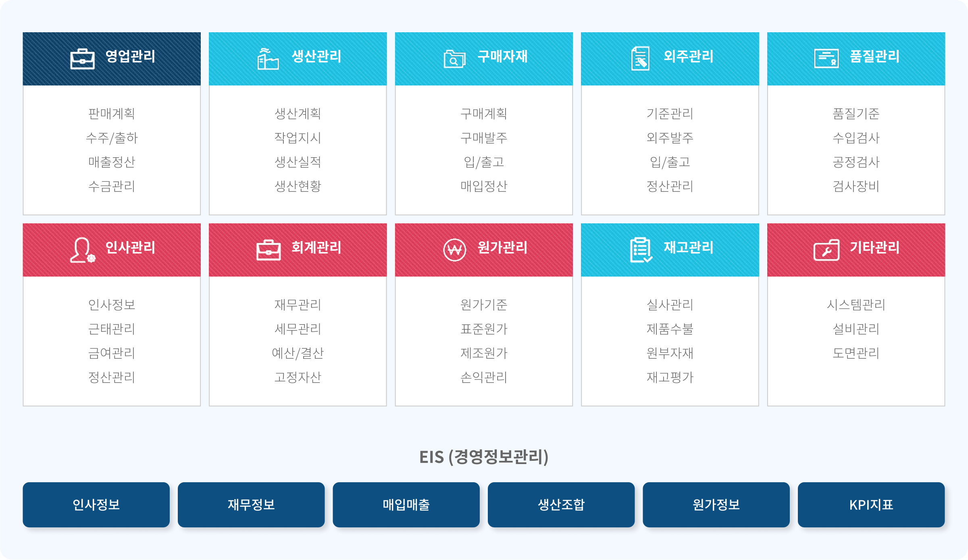Viewport: 968px width, 560px height.
Task: Click the won currency icon beside 원가관리
Action: (x=454, y=250)
